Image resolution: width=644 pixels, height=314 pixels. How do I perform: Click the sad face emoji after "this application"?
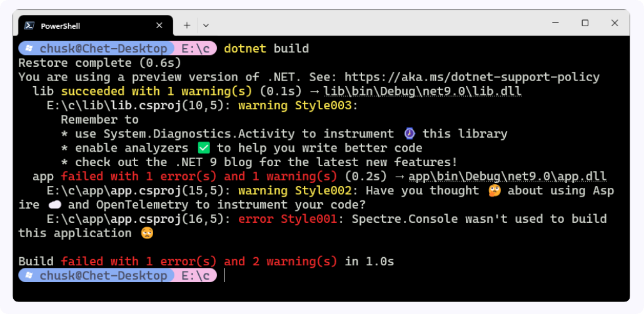pos(147,233)
